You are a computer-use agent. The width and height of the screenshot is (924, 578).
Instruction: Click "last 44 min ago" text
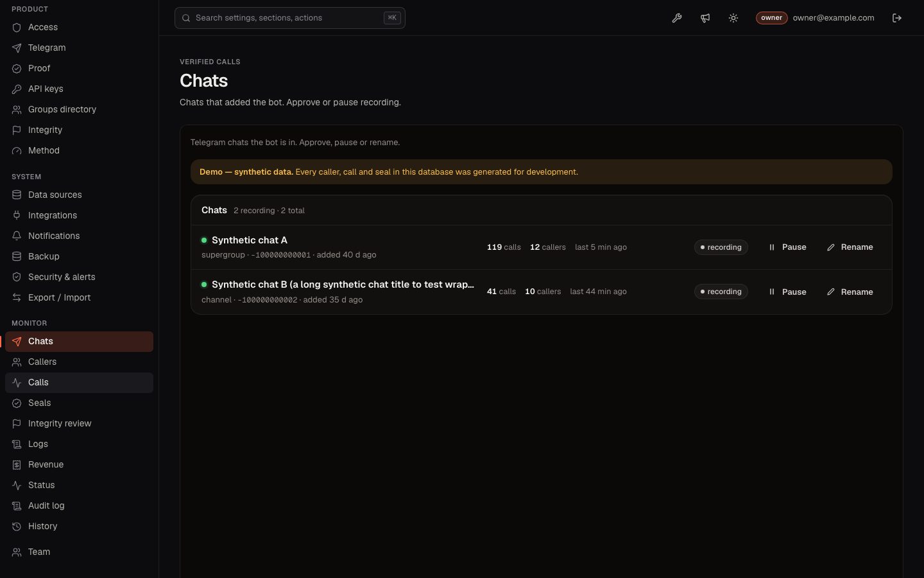[598, 292]
